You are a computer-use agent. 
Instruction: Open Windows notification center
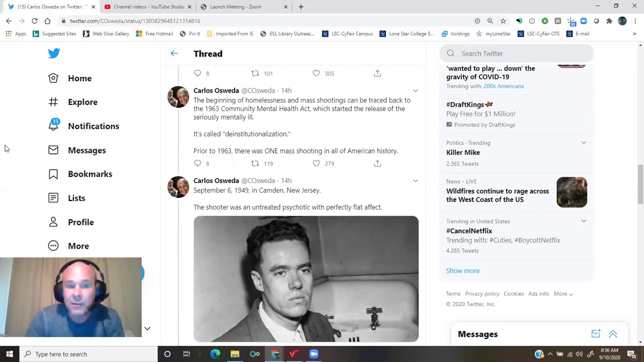tap(632, 354)
